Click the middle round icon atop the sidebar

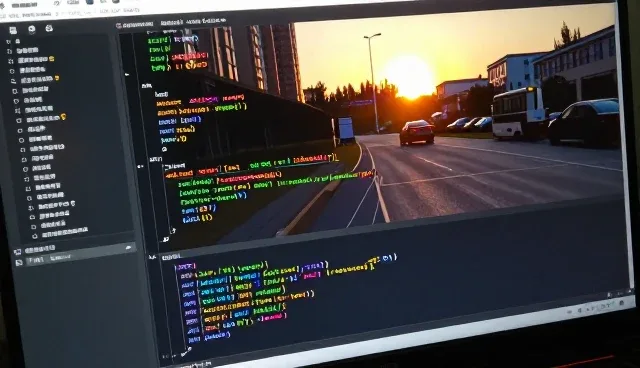[31, 29]
